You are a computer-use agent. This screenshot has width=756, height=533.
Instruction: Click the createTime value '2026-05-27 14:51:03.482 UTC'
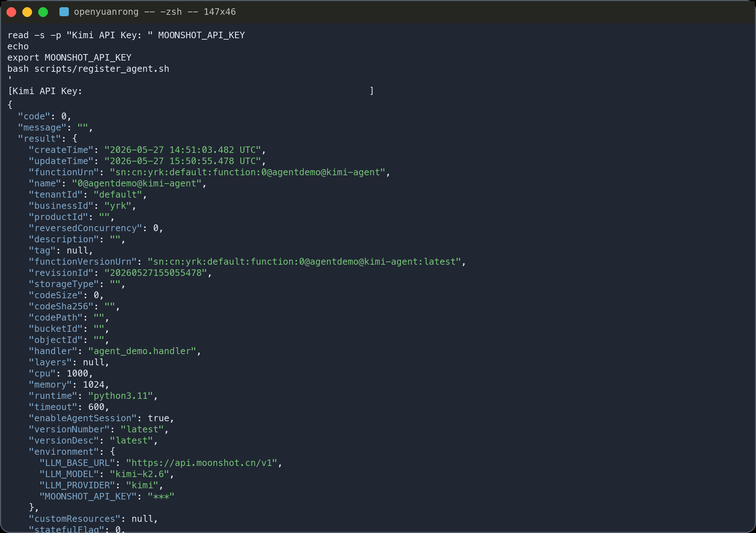[183, 150]
